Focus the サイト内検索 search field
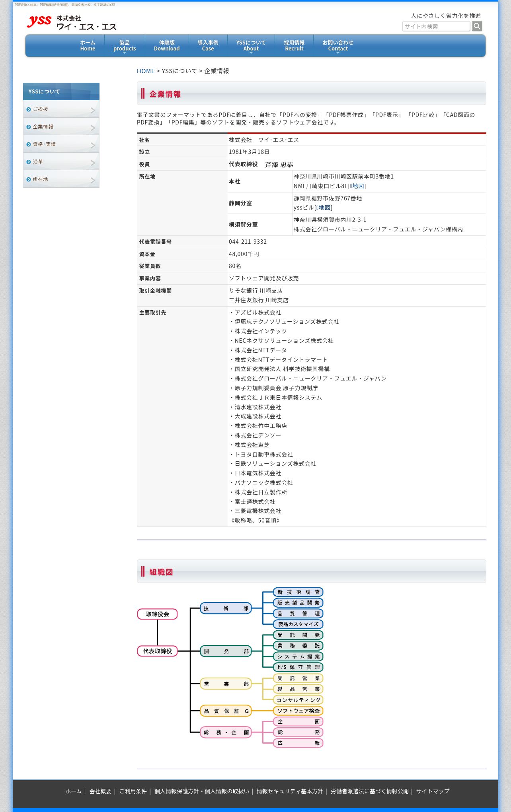Image resolution: width=511 pixels, height=812 pixels. (436, 26)
